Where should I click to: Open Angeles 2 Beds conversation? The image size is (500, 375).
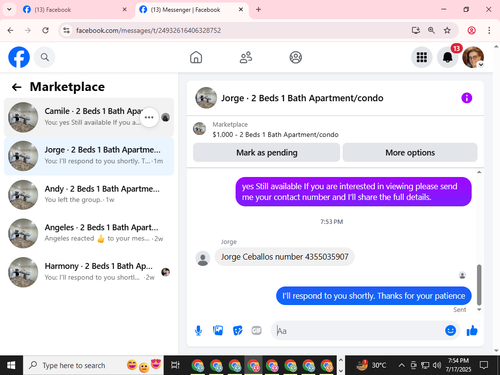[89, 233]
